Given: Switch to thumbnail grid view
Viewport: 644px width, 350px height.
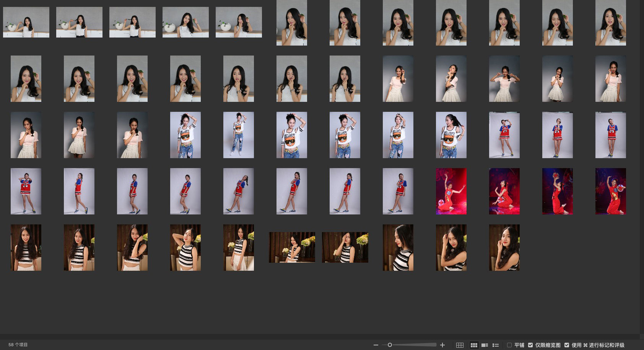Looking at the screenshot, I should 474,345.
